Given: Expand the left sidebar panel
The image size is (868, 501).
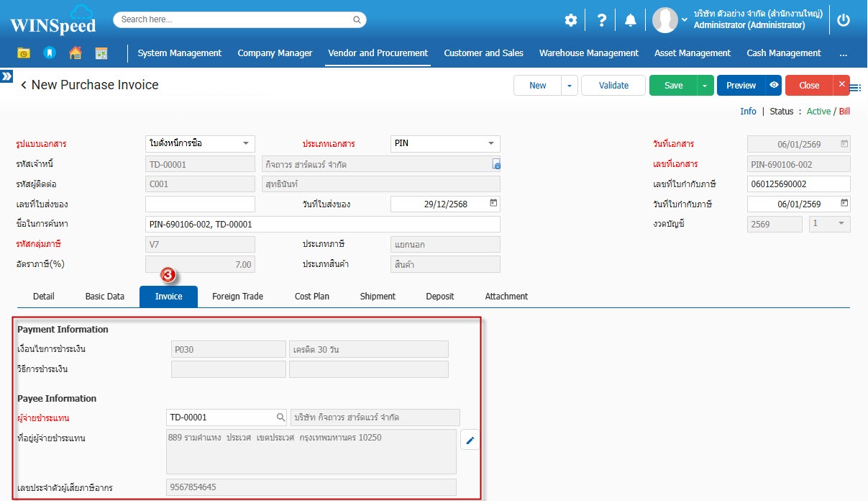Looking at the screenshot, I should pyautogui.click(x=6, y=76).
